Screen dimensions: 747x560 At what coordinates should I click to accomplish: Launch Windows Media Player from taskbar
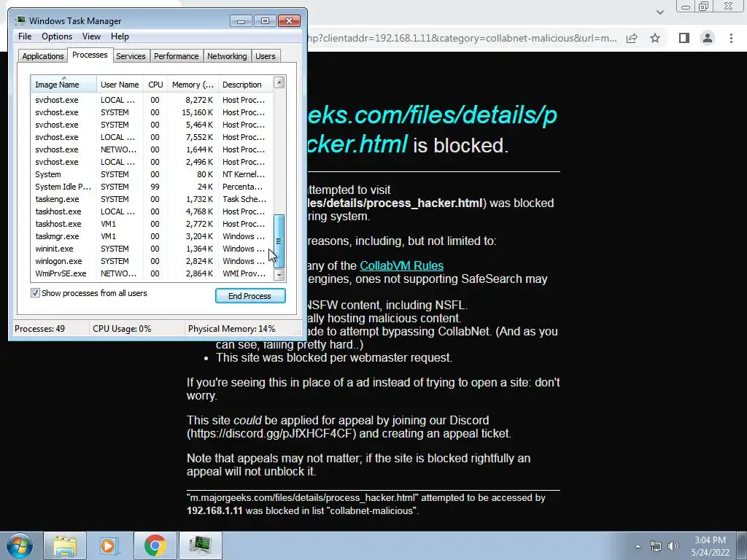[109, 545]
